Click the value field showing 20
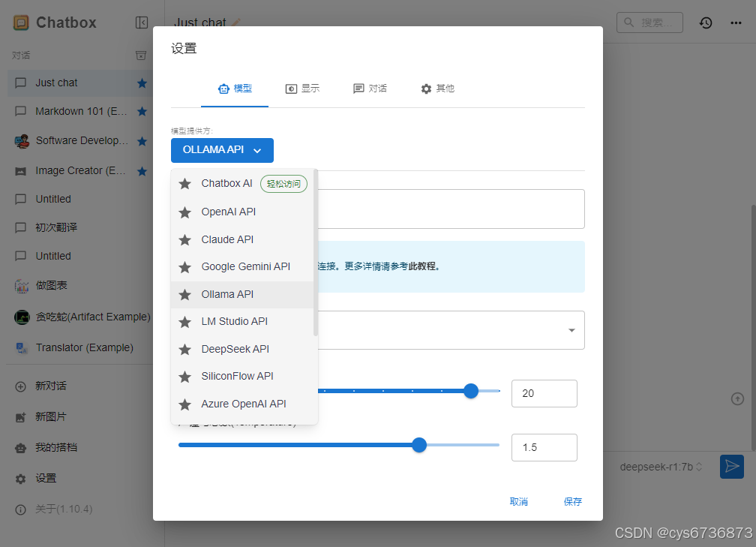 point(544,394)
